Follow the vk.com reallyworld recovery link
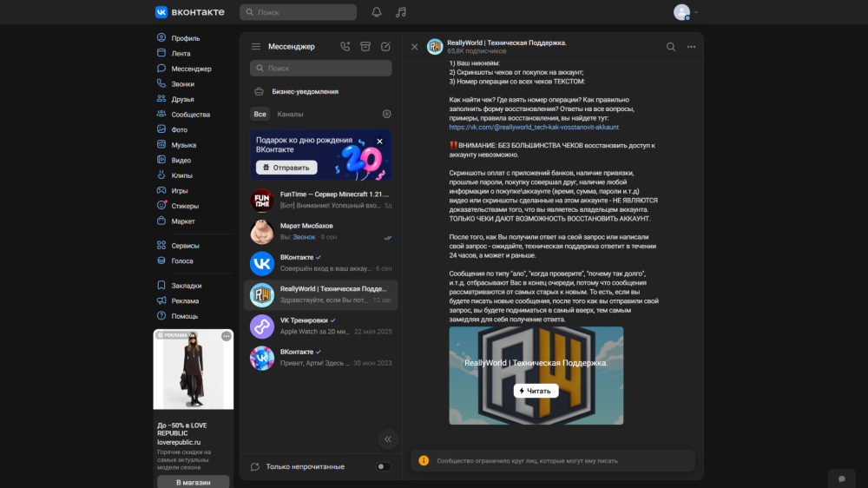The height and width of the screenshot is (488, 868). (x=534, y=128)
